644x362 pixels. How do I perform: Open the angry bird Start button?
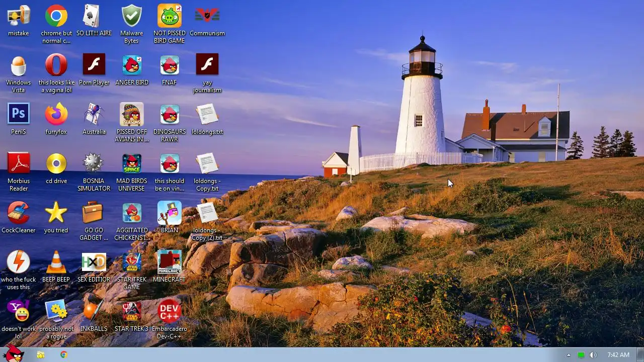coord(13,353)
